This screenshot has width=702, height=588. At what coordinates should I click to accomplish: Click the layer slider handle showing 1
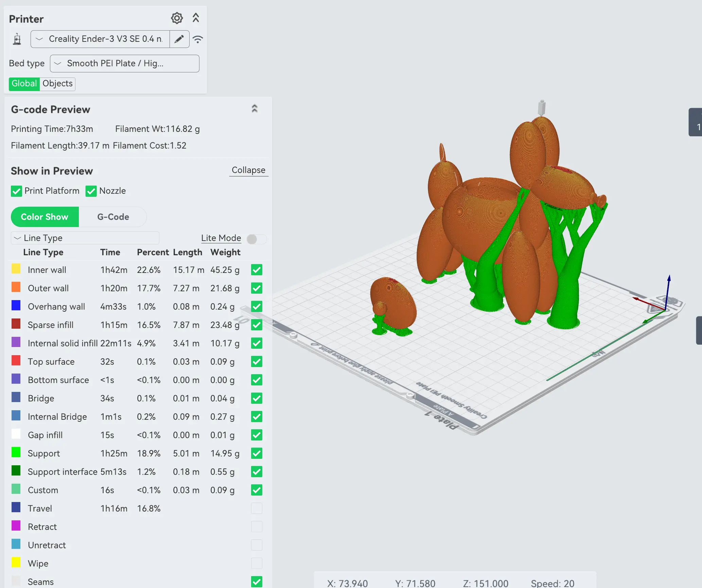point(696,122)
